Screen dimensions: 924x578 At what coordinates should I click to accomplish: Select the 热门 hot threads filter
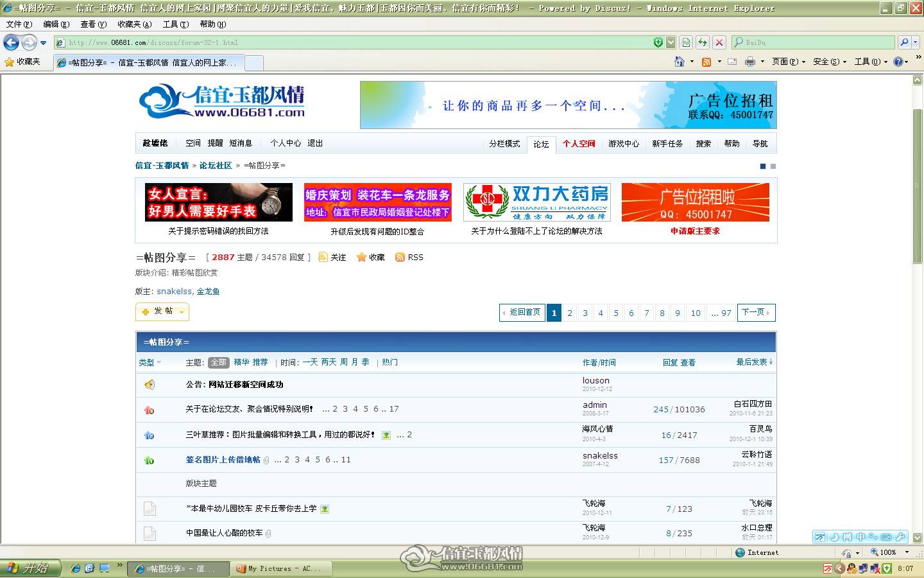click(389, 362)
